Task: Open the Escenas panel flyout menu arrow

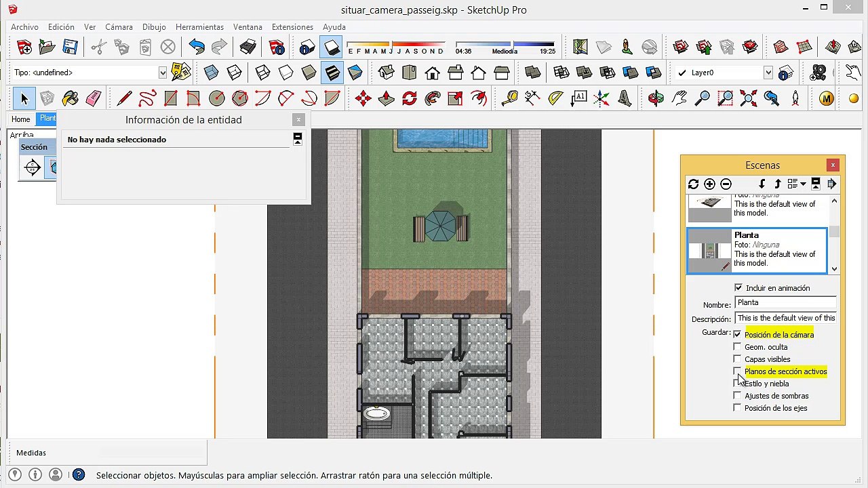Action: click(x=832, y=184)
